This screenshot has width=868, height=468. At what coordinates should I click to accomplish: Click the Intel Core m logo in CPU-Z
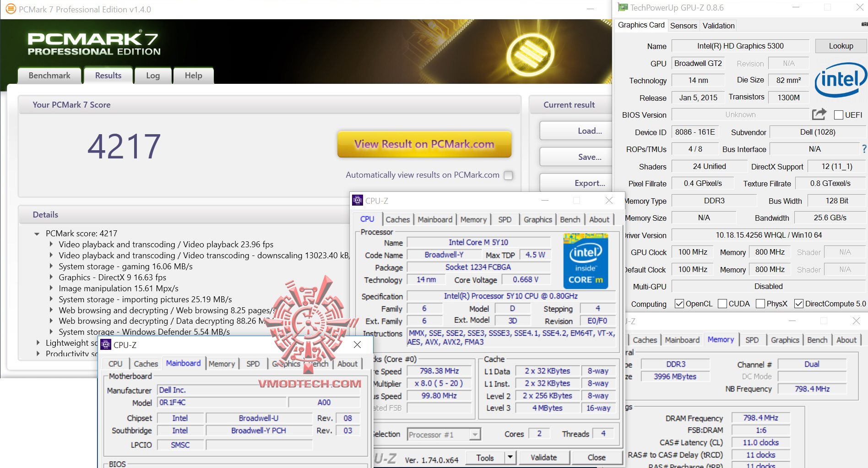[x=586, y=261]
